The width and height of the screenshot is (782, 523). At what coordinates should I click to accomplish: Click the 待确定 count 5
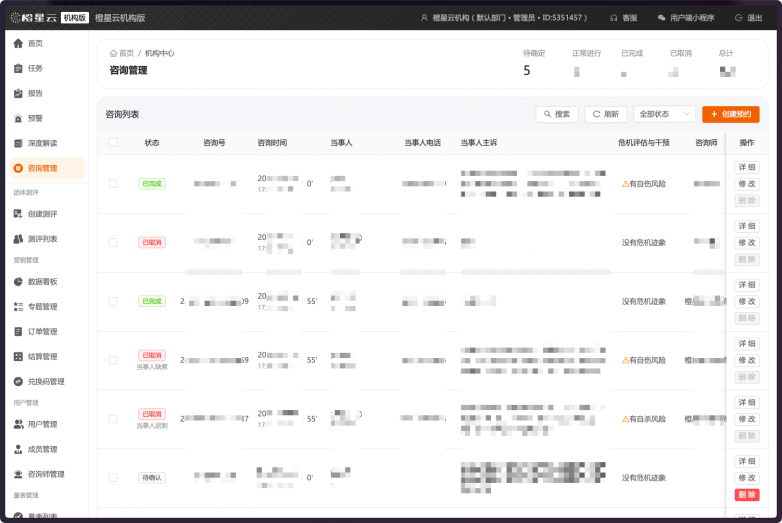(x=527, y=71)
